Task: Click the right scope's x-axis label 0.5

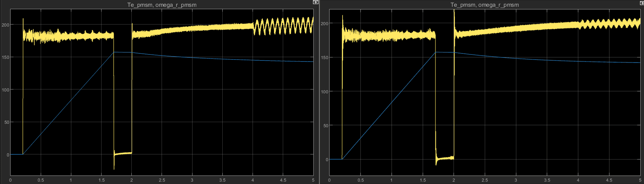Action: [361, 180]
